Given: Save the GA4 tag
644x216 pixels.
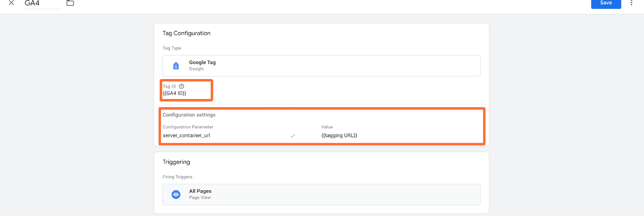Looking at the screenshot, I should tap(606, 3).
